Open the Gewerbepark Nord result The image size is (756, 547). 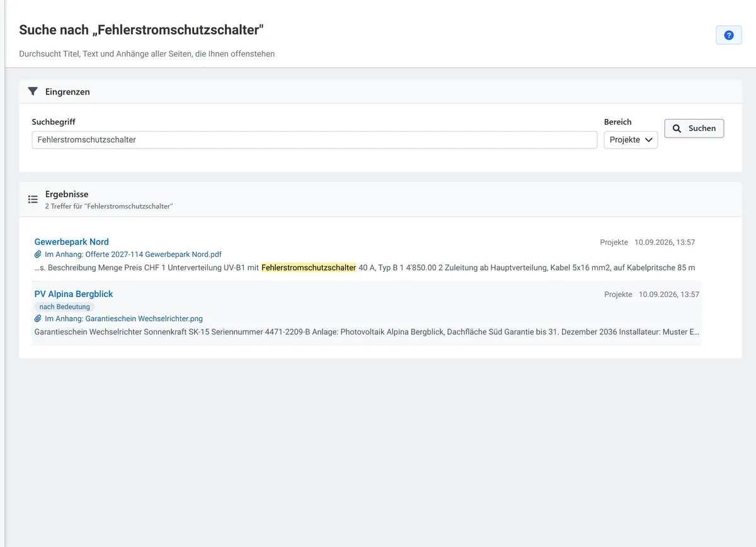(72, 242)
